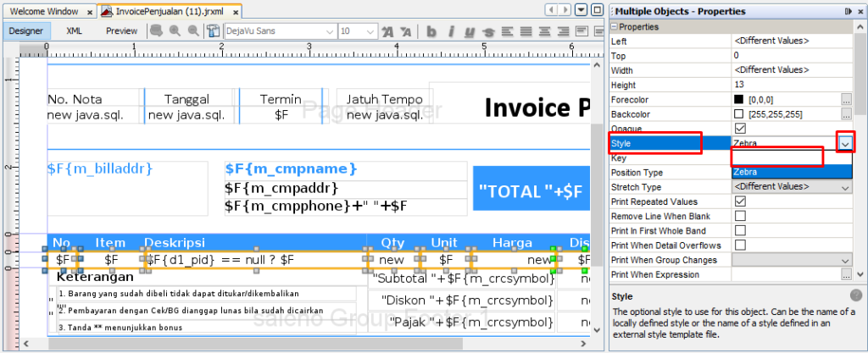This screenshot has width=868, height=353.
Task: Enable Remove Line When Blank
Action: click(x=740, y=216)
